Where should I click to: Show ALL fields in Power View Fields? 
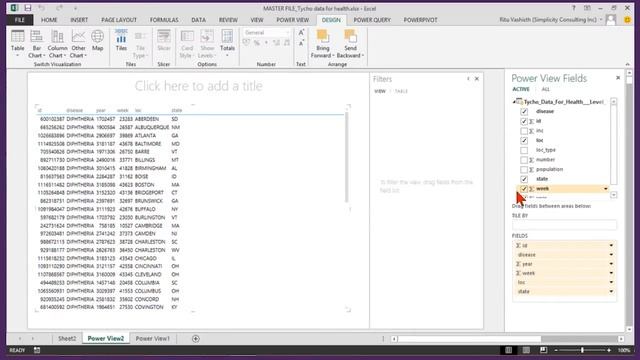click(545, 89)
